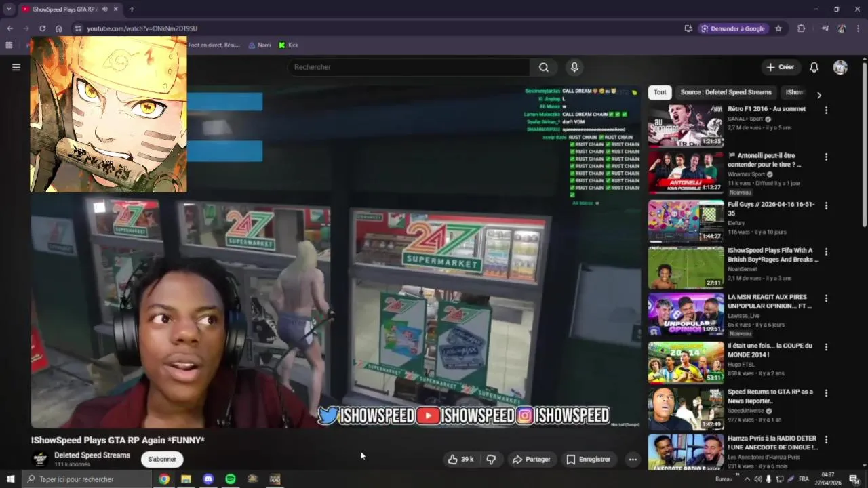Open the Kick bookmark

tap(288, 45)
